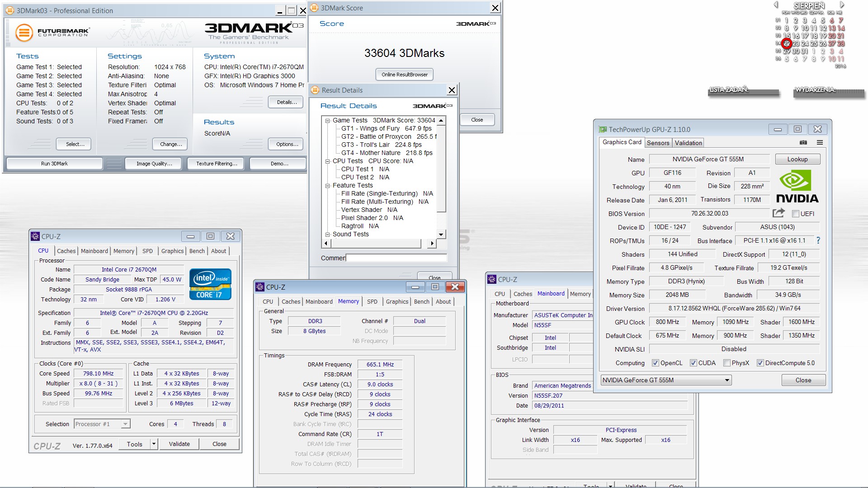Open the SPD tab in the CPU-Z Memory window

click(372, 301)
